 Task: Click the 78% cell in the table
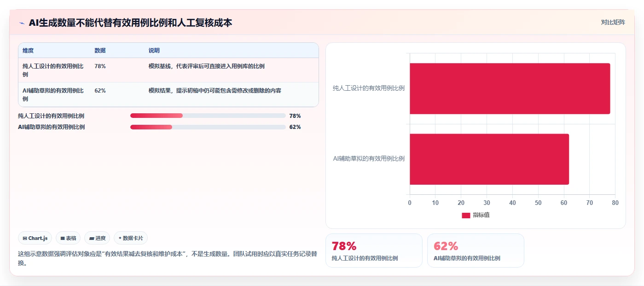(100, 66)
